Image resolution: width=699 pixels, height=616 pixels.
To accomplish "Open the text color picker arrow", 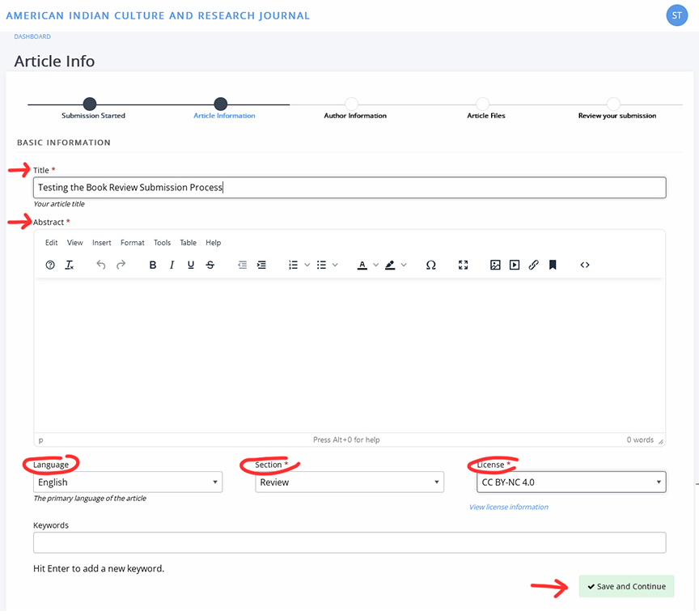I will coord(376,265).
